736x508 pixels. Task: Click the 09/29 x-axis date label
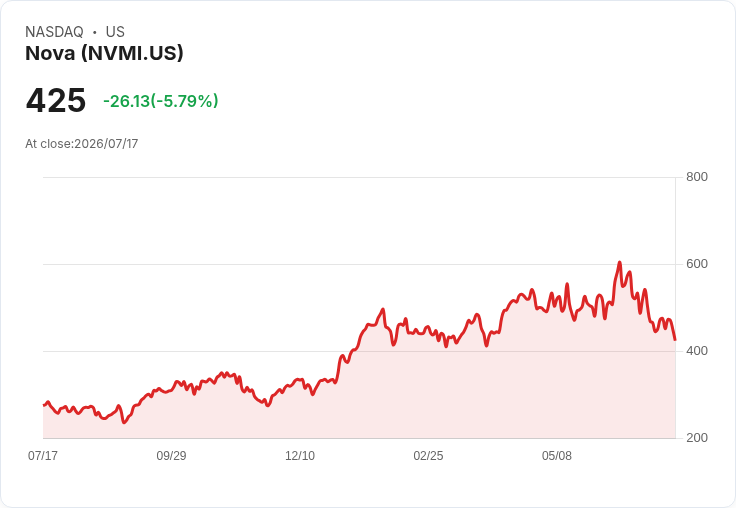click(171, 455)
